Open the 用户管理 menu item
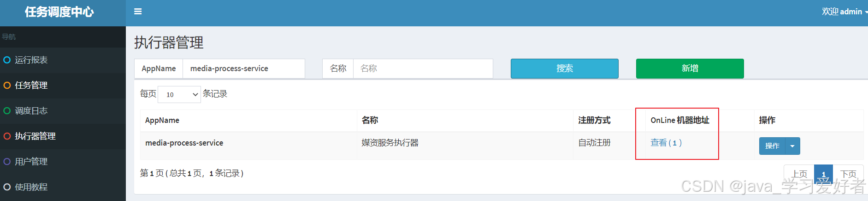This screenshot has width=868, height=201. (63, 162)
